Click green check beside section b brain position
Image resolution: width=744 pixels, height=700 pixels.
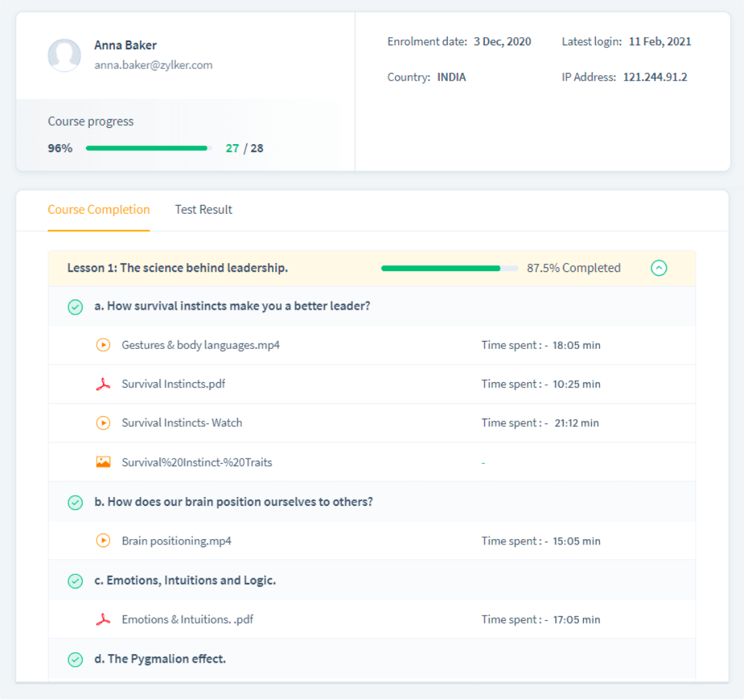click(75, 503)
